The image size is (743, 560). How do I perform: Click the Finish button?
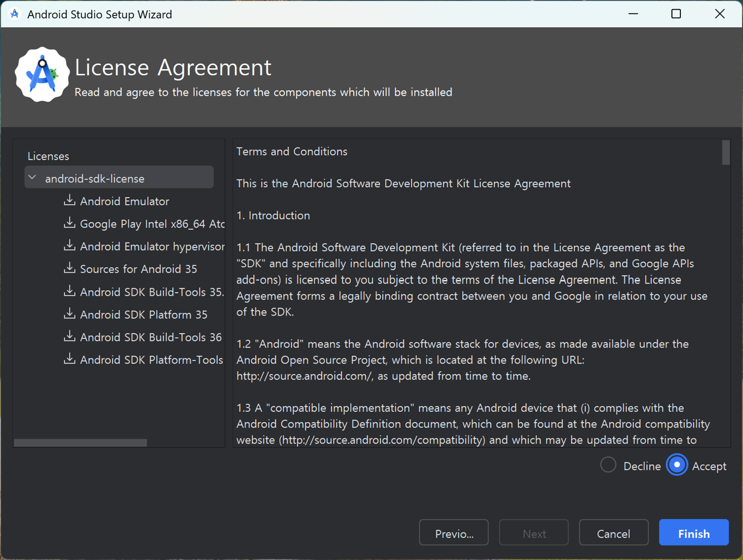pos(694,533)
